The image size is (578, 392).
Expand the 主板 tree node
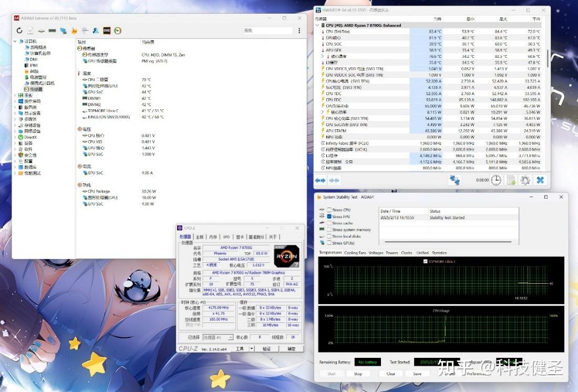click(15, 95)
